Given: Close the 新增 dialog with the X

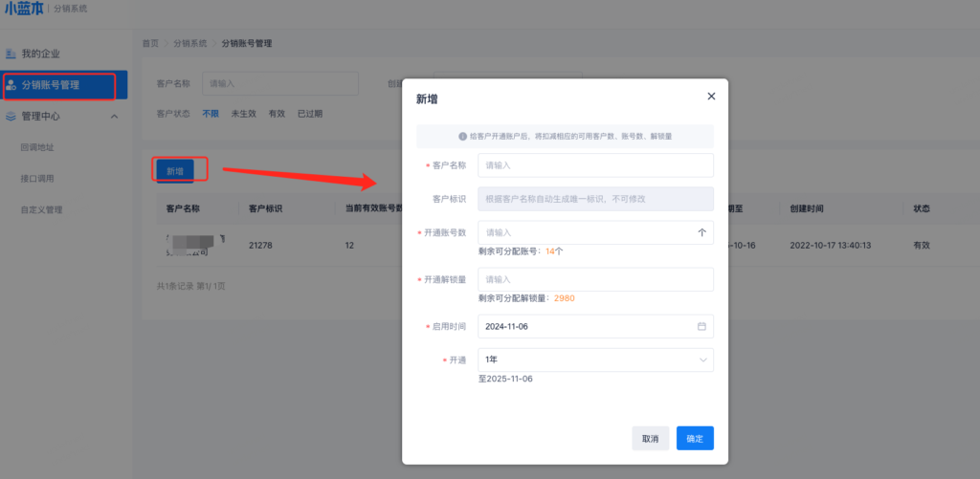Looking at the screenshot, I should click(710, 97).
